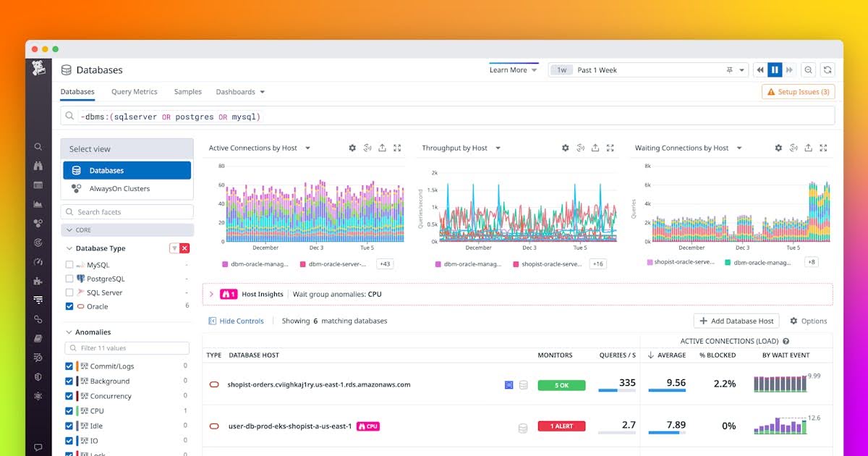Click the zoom out magnifier icon
This screenshot has width=868, height=456.
809,69
